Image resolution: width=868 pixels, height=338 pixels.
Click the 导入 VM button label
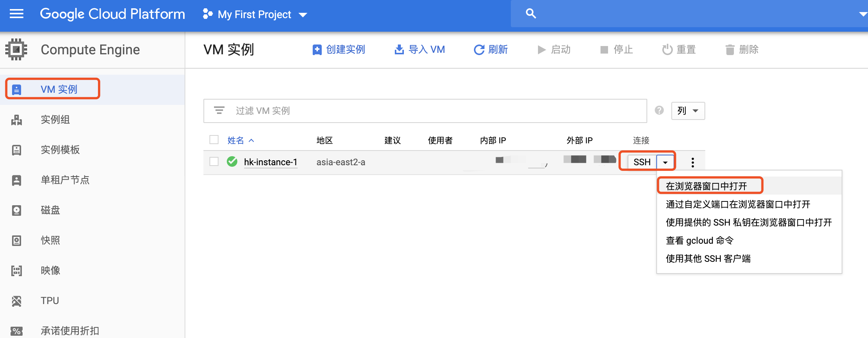(x=426, y=49)
